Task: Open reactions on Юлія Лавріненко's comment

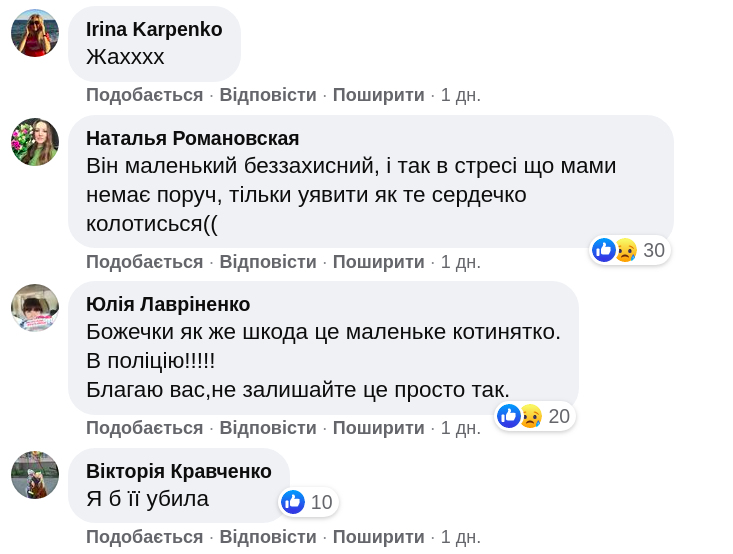Action: point(534,416)
